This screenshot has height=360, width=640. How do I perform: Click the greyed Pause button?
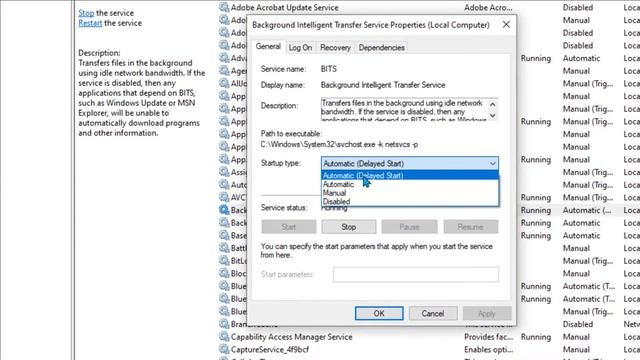(409, 227)
